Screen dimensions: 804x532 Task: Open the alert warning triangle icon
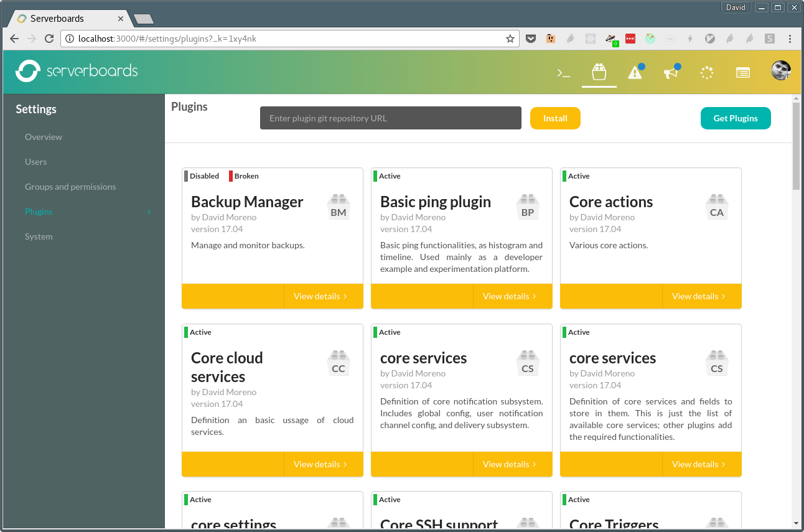tap(635, 73)
